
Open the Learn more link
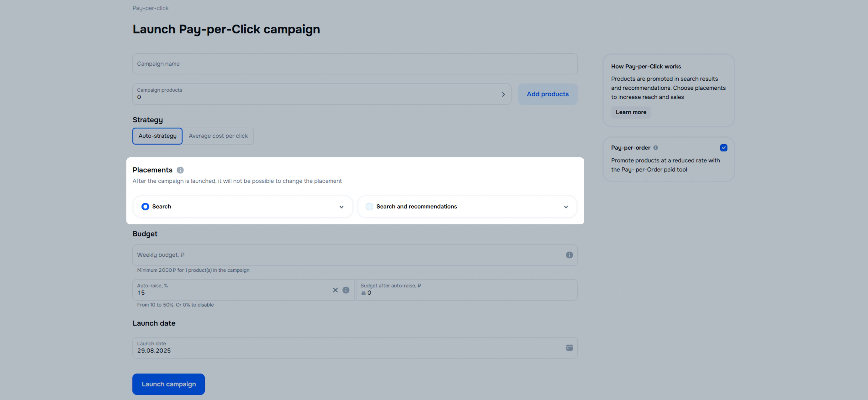[x=631, y=112]
